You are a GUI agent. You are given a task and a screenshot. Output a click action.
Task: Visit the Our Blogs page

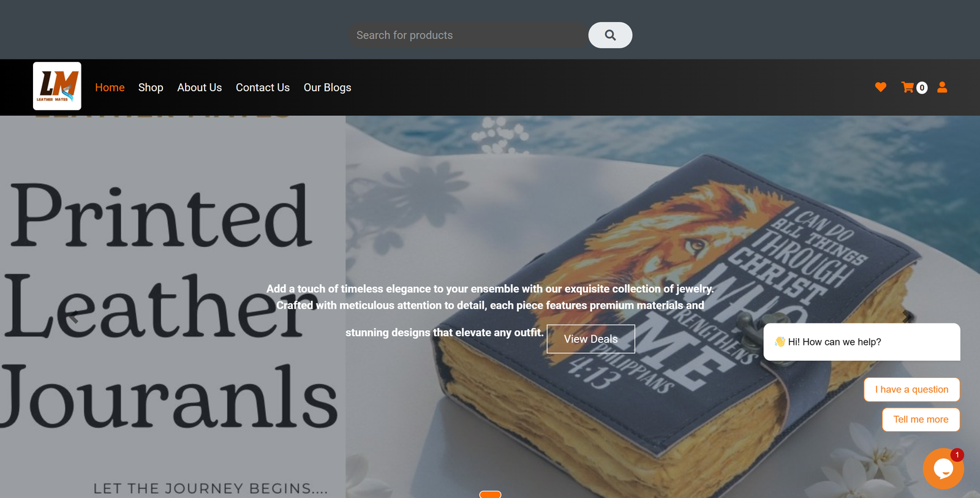[328, 88]
